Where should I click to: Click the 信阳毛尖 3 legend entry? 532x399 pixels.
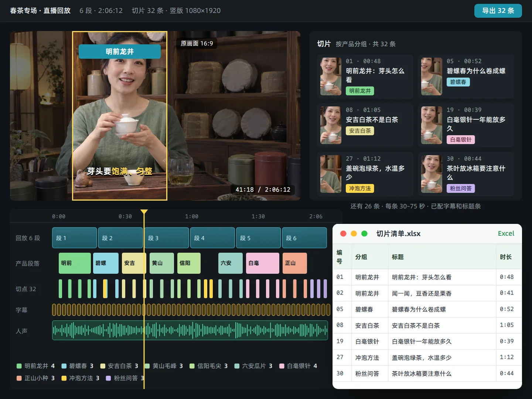click(209, 366)
